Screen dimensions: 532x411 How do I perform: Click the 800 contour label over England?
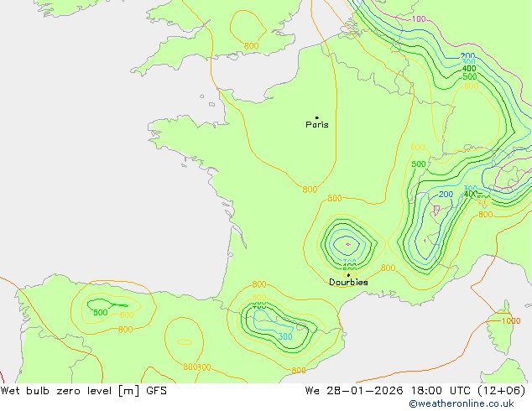pos(251,46)
